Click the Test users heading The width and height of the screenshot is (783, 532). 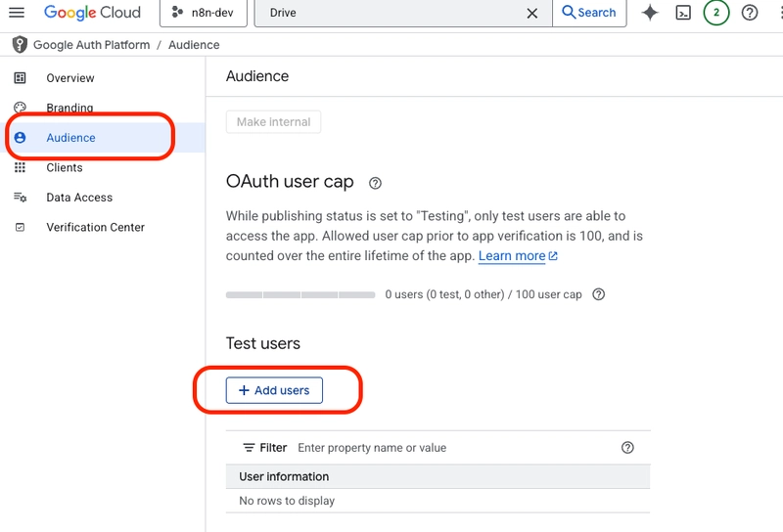click(263, 343)
